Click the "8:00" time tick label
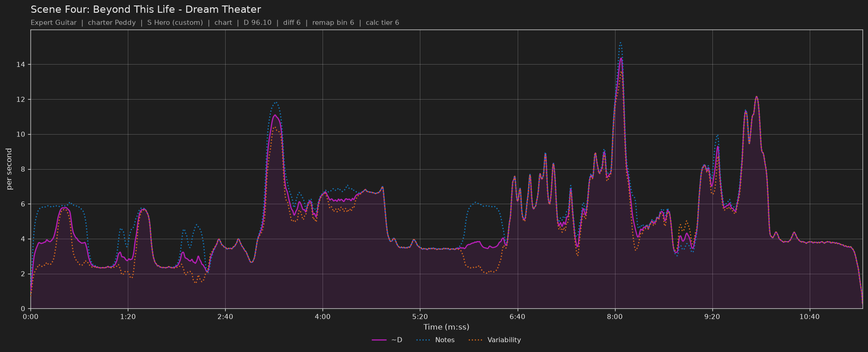The height and width of the screenshot is (352, 868). coord(615,317)
